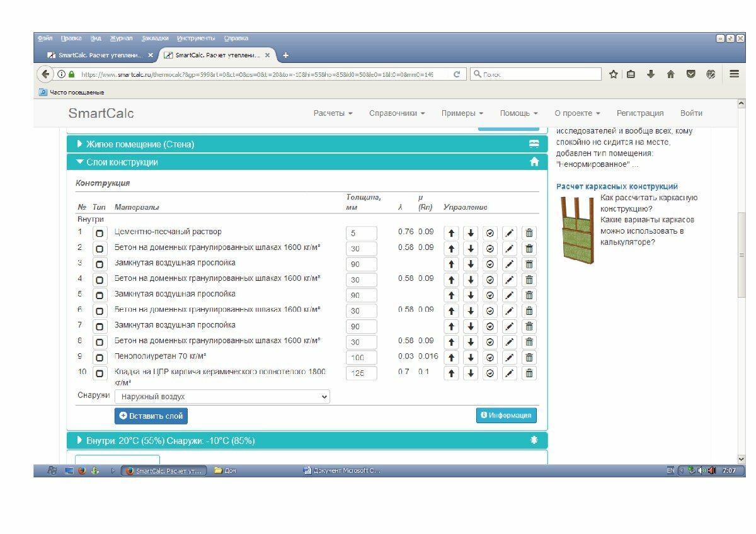Click the Вставить слой button

pyautogui.click(x=151, y=416)
